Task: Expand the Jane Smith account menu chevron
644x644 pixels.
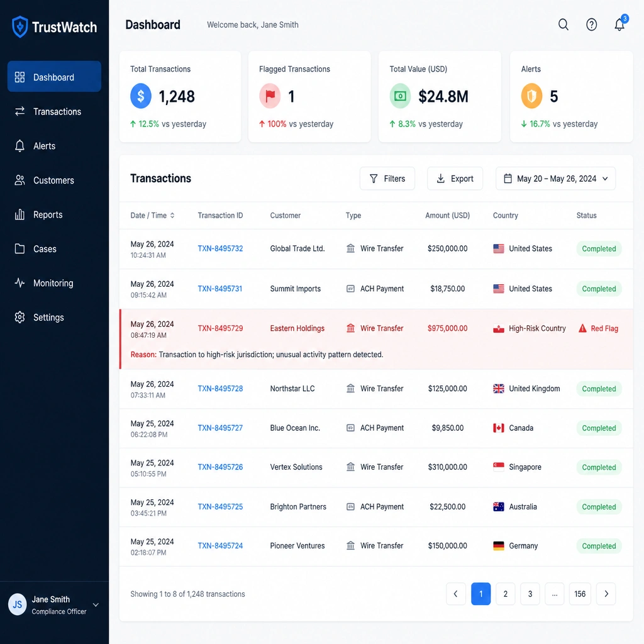Action: [x=96, y=604]
